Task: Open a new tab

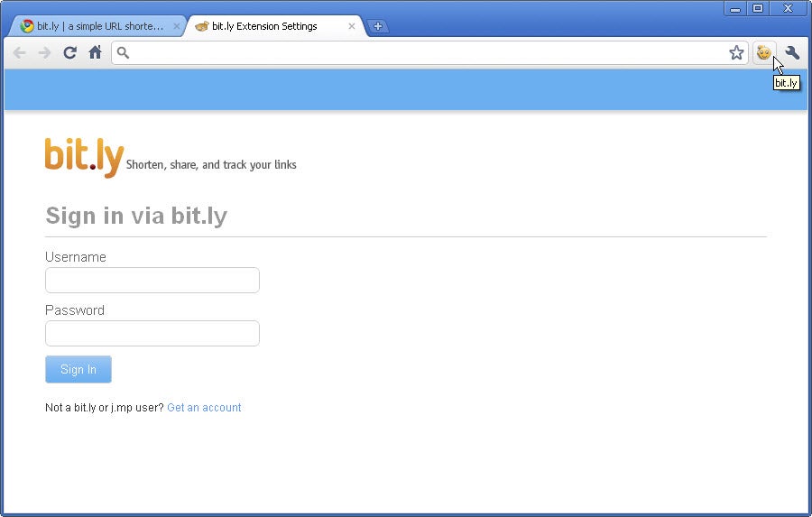Action: pyautogui.click(x=377, y=26)
